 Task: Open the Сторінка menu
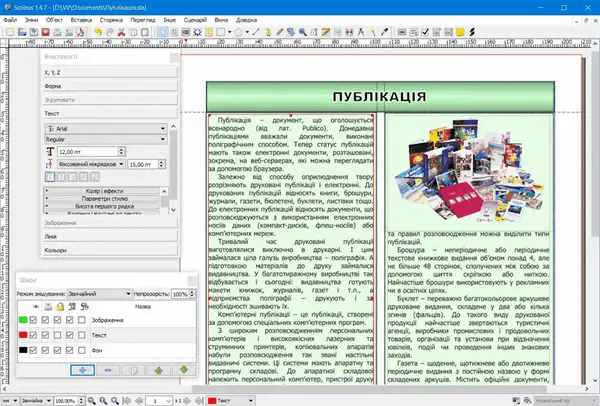pos(111,20)
